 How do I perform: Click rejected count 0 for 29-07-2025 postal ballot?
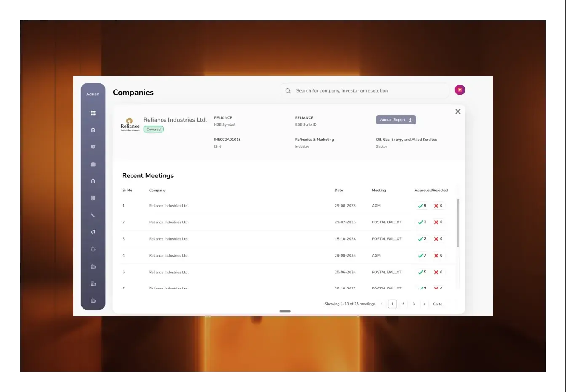[438, 222]
